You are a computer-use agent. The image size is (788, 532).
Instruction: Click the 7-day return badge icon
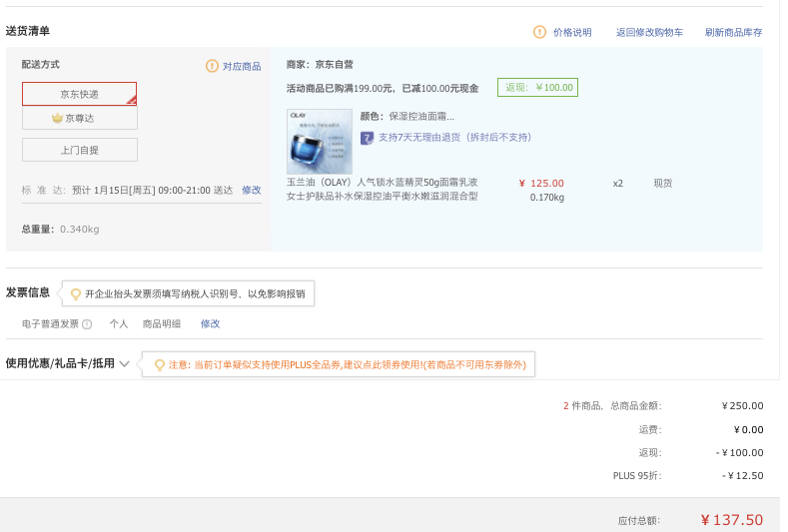[367, 138]
